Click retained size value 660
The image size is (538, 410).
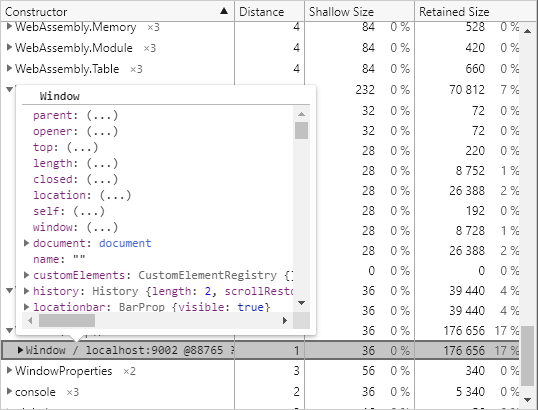[475, 69]
